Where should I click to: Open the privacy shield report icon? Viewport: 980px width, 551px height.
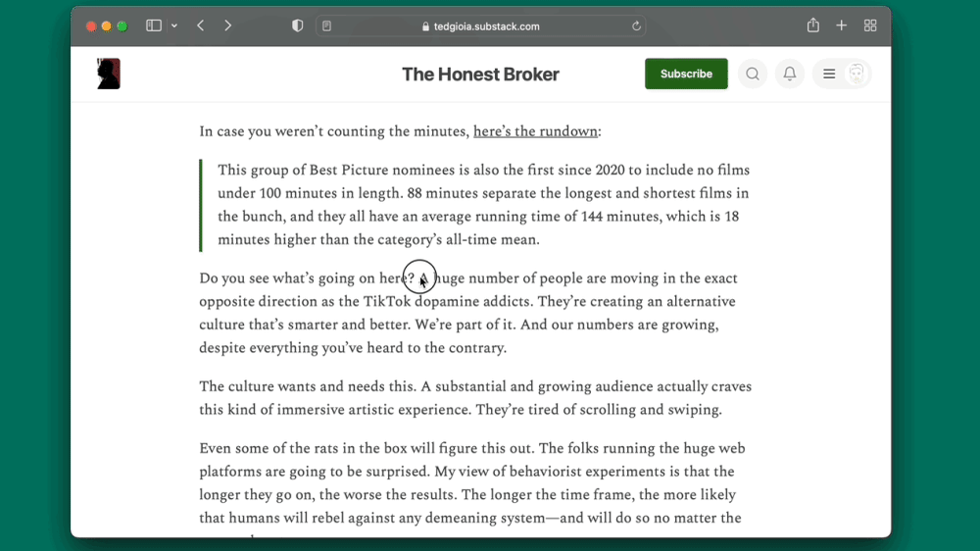pyautogui.click(x=298, y=25)
